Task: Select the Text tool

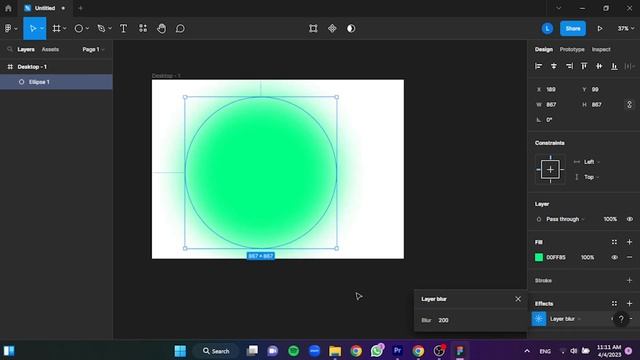Action: tap(123, 29)
